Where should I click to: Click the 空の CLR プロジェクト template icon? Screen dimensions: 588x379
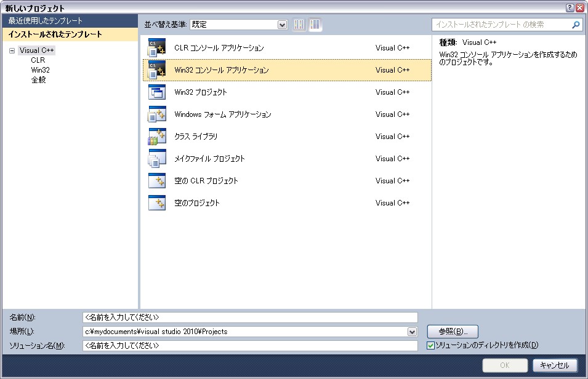157,180
